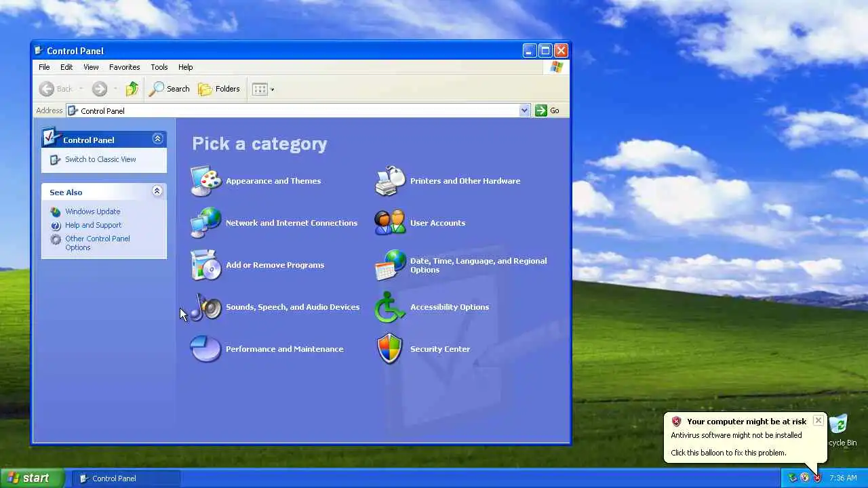Click the Go button beside address bar
Image resolution: width=868 pixels, height=488 pixels.
pos(548,110)
